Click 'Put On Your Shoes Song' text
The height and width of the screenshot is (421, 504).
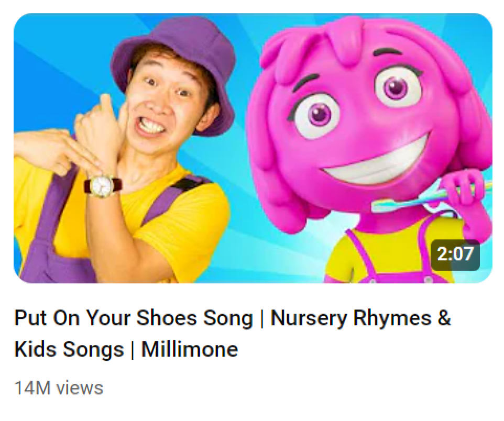point(134,318)
